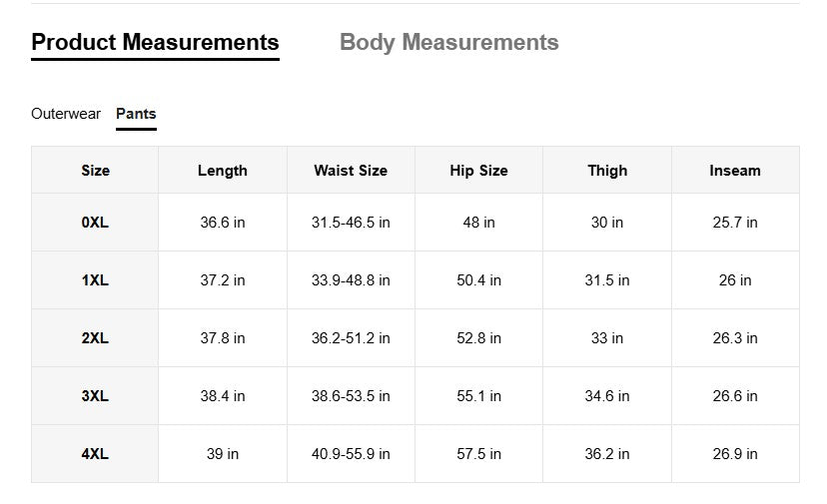Click the Inseam column header
The image size is (827, 504).
click(x=735, y=171)
